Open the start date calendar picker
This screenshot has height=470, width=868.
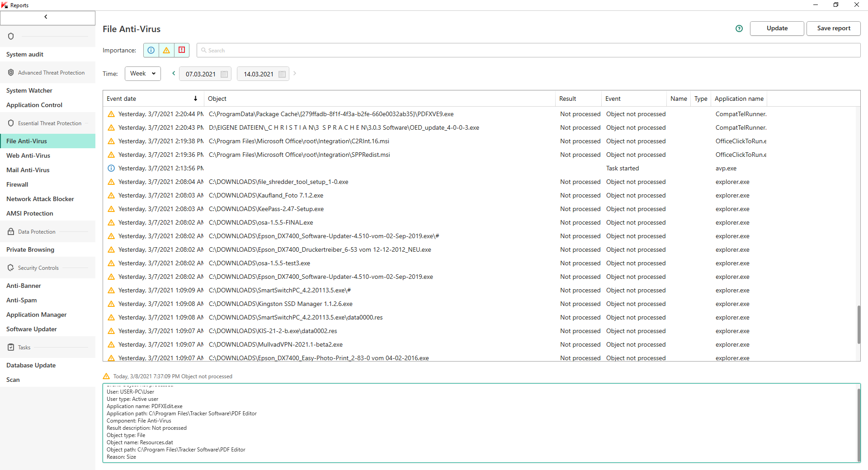click(x=224, y=74)
